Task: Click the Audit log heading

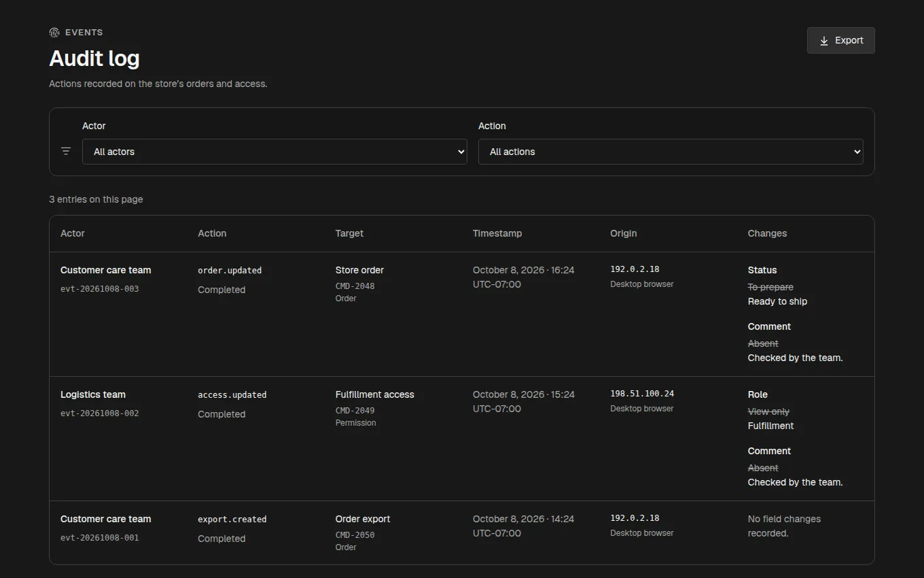Action: (94, 58)
